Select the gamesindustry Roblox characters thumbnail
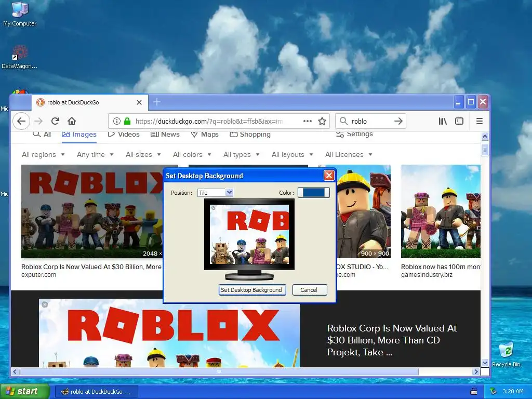The height and width of the screenshot is (399, 532). pos(441,211)
